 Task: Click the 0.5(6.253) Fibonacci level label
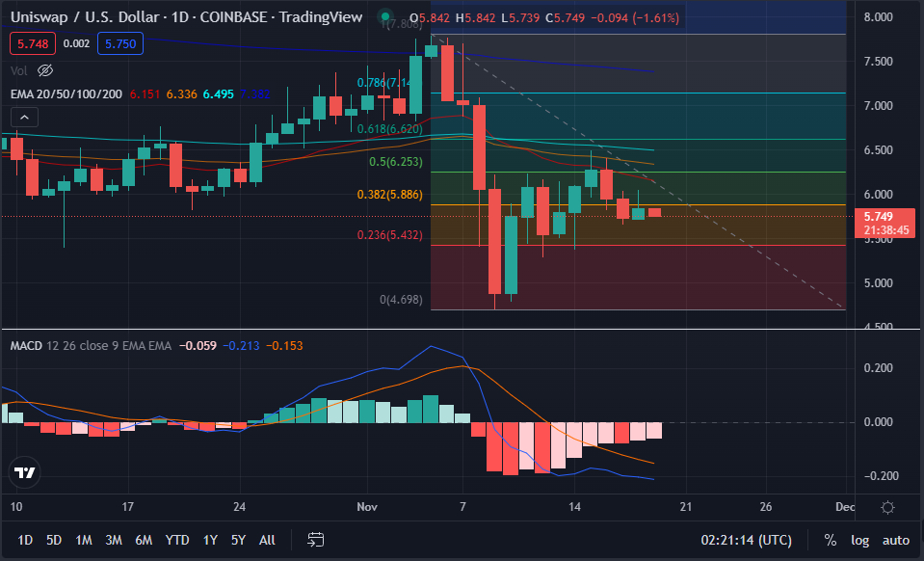coord(396,162)
